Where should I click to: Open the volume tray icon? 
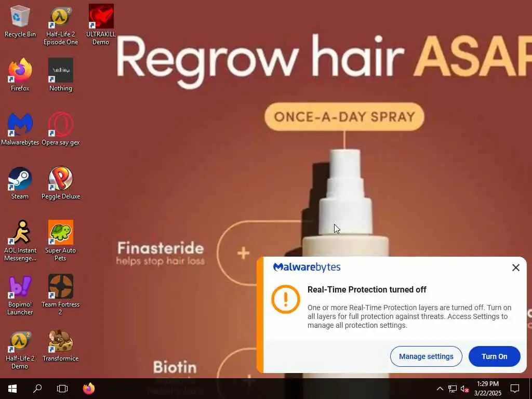464,389
